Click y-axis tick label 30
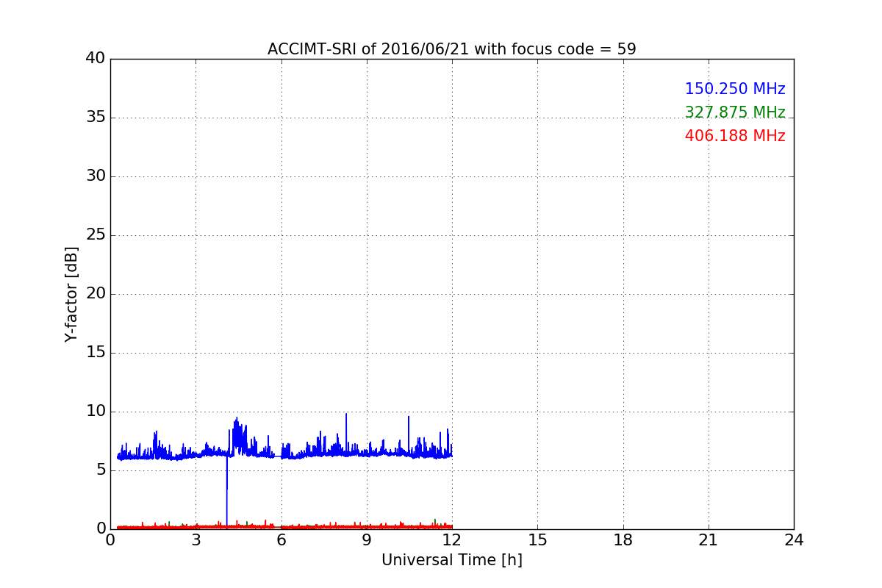 [96, 176]
